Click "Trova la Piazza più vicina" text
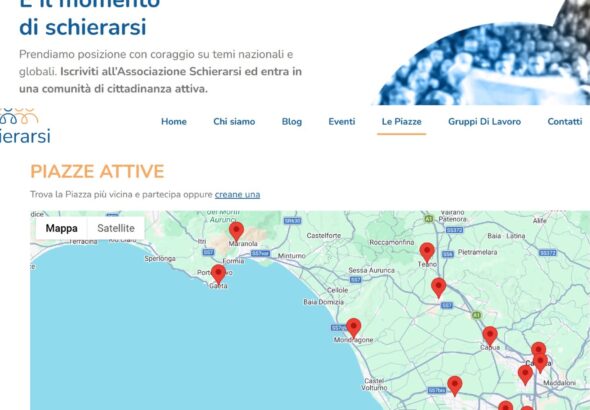This screenshot has width=590, height=410. click(x=81, y=195)
